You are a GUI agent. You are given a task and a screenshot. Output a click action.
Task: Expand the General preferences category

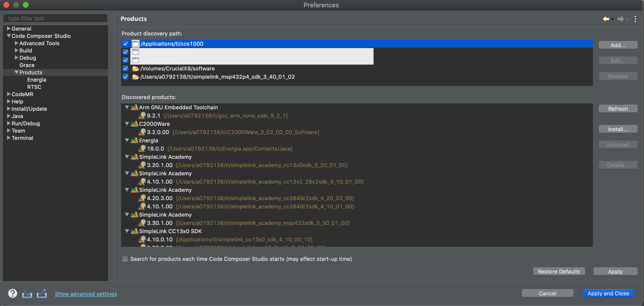pos(9,28)
